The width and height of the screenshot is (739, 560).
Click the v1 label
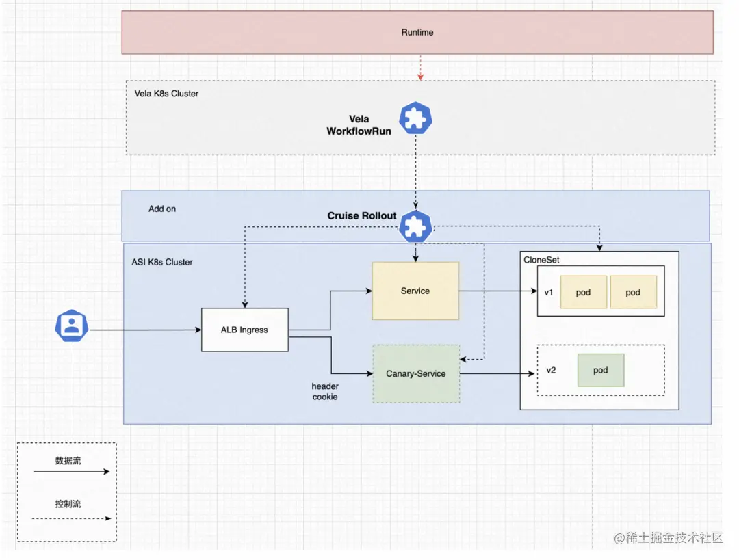(549, 293)
